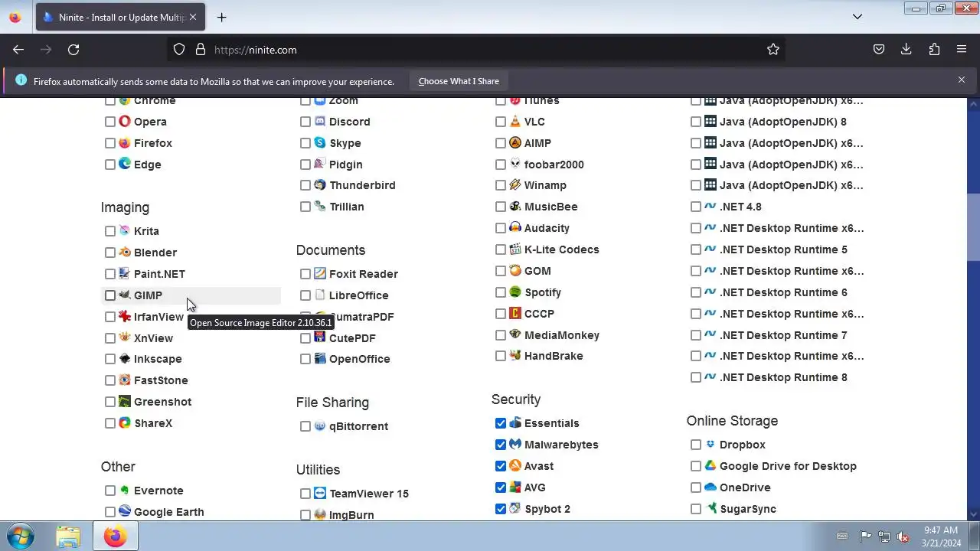Open a new tab with plus button
The width and height of the screenshot is (980, 551).
[x=221, y=17]
